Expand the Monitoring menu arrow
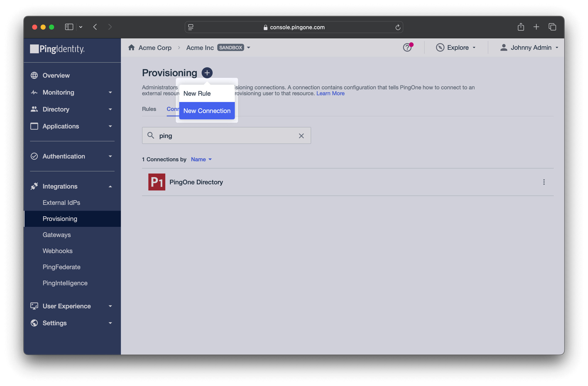Image resolution: width=588 pixels, height=386 pixels. (x=110, y=92)
